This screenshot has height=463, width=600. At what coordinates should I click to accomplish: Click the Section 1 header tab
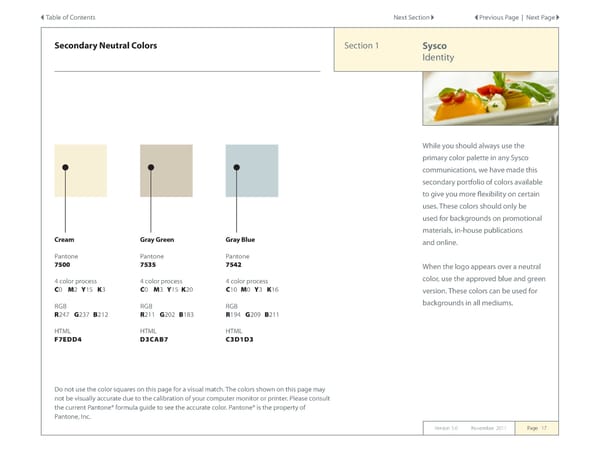point(361,46)
